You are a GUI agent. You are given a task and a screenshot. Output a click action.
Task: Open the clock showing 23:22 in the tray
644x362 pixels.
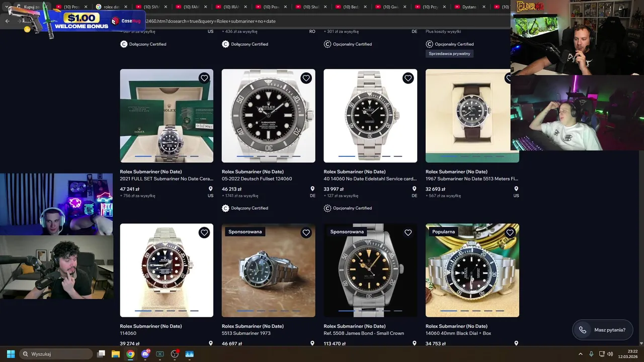629,354
